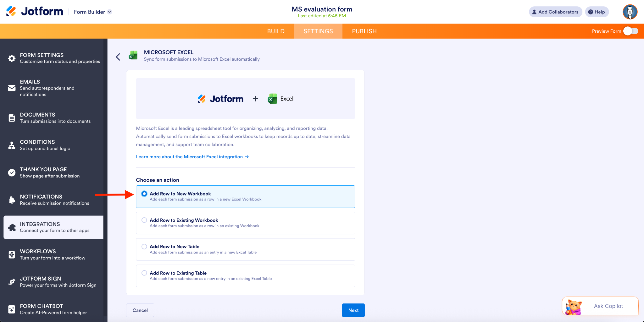This screenshot has width=644, height=322.
Task: Open Learn more about Microsoft Excel integration link
Action: coord(192,157)
